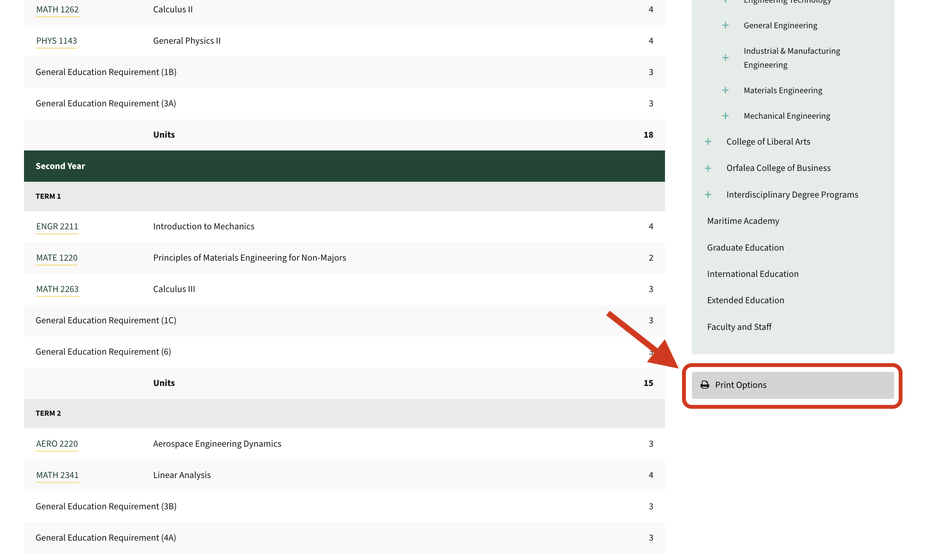This screenshot has height=560, width=947.
Task: Expand Materials Engineering plus icon
Action: pyautogui.click(x=725, y=90)
